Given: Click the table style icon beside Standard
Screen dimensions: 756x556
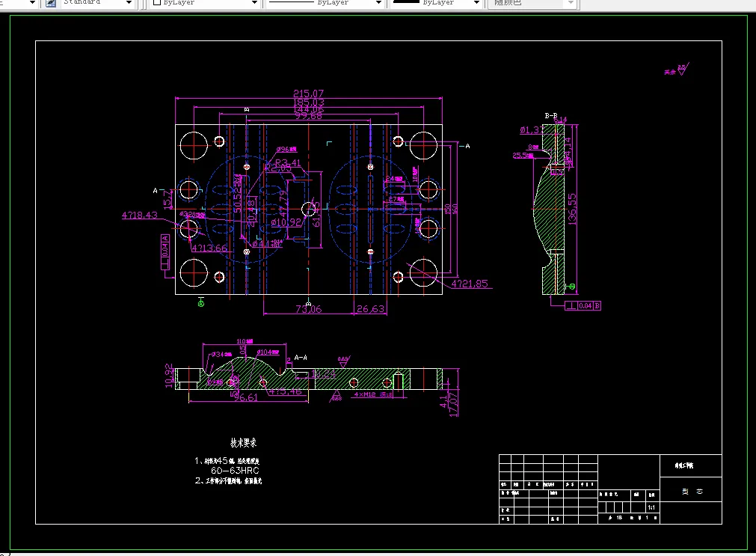Looking at the screenshot, I should 50,3.
